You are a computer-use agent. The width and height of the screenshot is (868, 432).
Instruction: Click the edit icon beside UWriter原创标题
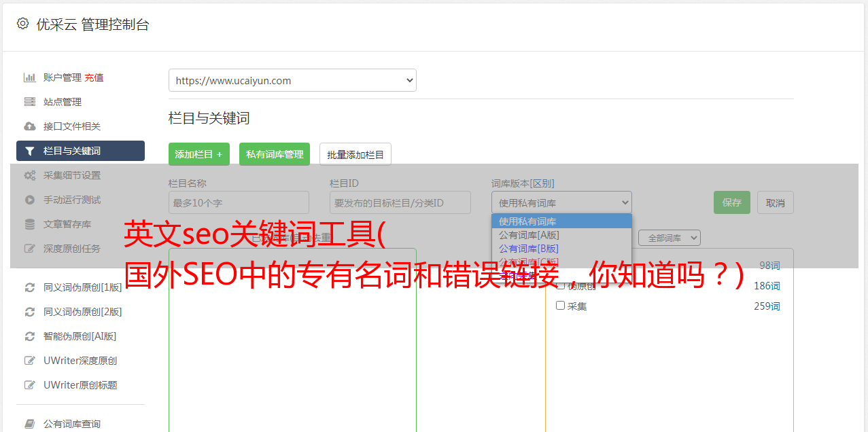click(x=30, y=385)
